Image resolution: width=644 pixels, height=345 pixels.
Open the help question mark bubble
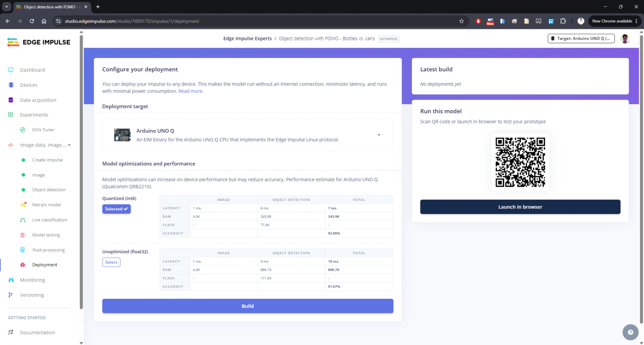click(630, 332)
